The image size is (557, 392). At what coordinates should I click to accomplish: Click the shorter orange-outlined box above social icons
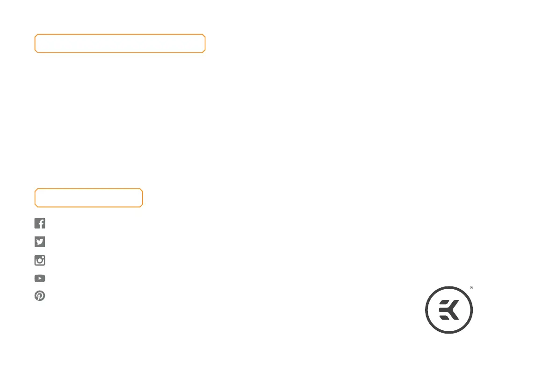(88, 198)
